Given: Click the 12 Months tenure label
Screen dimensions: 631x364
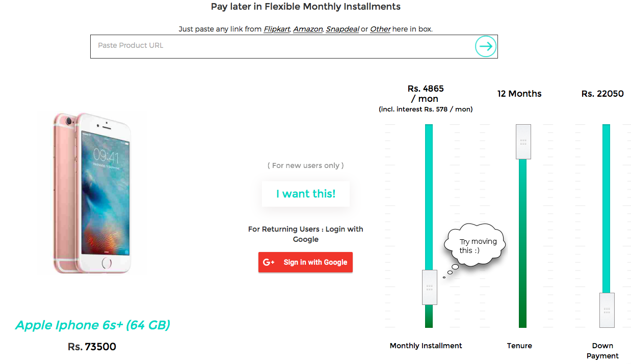Looking at the screenshot, I should click(x=519, y=94).
